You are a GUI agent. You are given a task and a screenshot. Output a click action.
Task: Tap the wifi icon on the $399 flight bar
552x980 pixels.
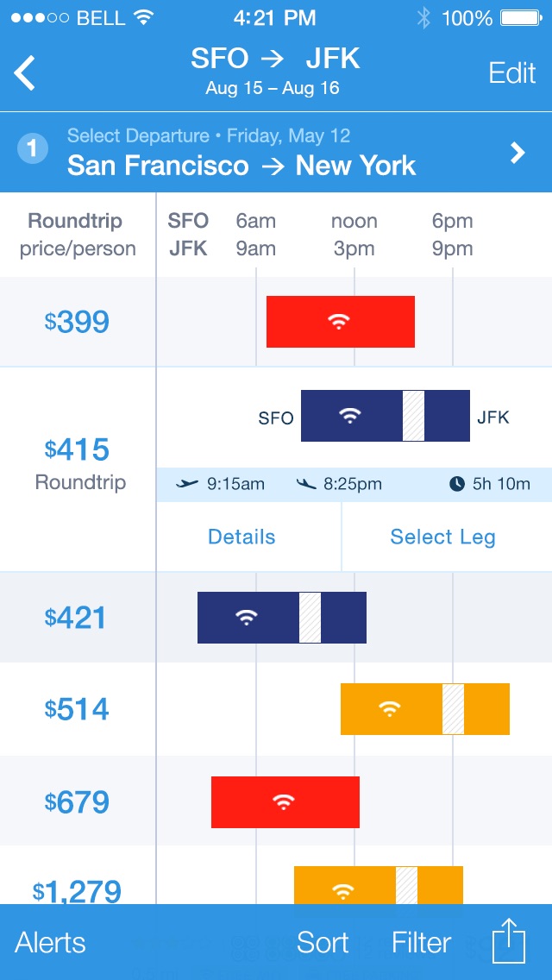339,322
